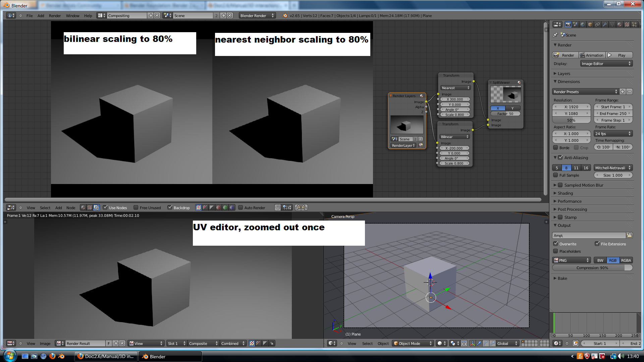The height and width of the screenshot is (362, 644).
Task: Click the Render button
Action: (x=565, y=55)
